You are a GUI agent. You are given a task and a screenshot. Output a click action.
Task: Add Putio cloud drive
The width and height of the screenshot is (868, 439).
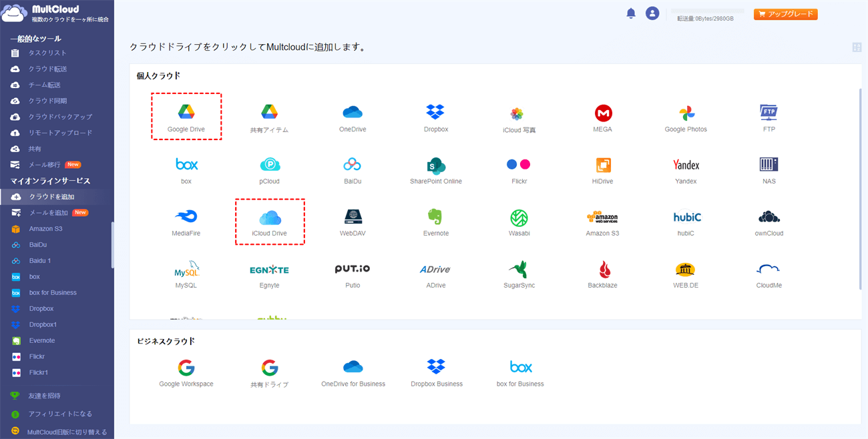pos(353,274)
